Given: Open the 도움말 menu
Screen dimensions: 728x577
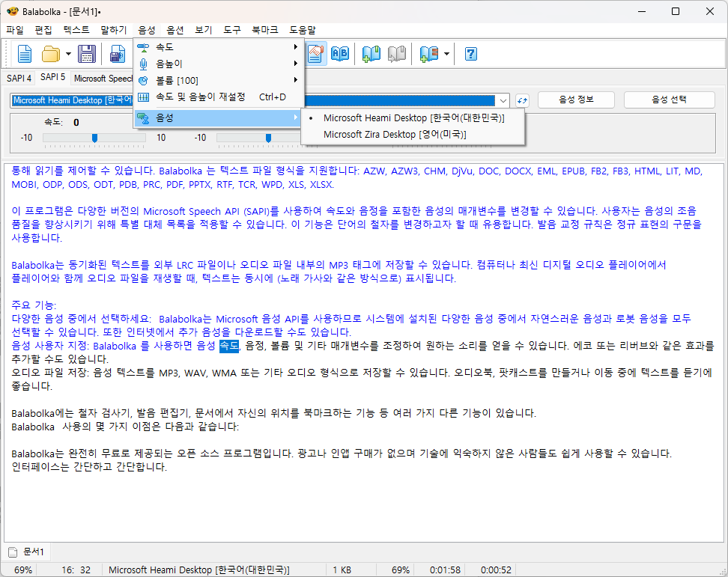Looking at the screenshot, I should [x=303, y=30].
